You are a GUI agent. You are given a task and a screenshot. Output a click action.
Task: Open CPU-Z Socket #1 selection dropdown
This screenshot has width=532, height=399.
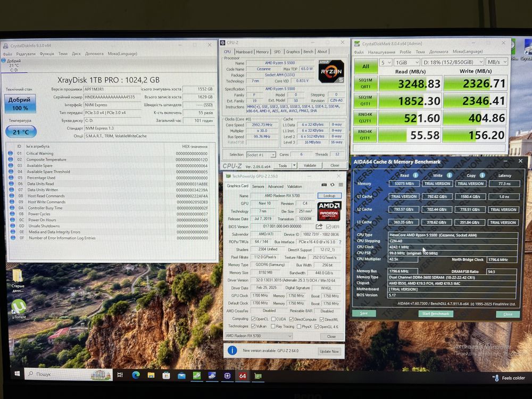[x=261, y=155]
